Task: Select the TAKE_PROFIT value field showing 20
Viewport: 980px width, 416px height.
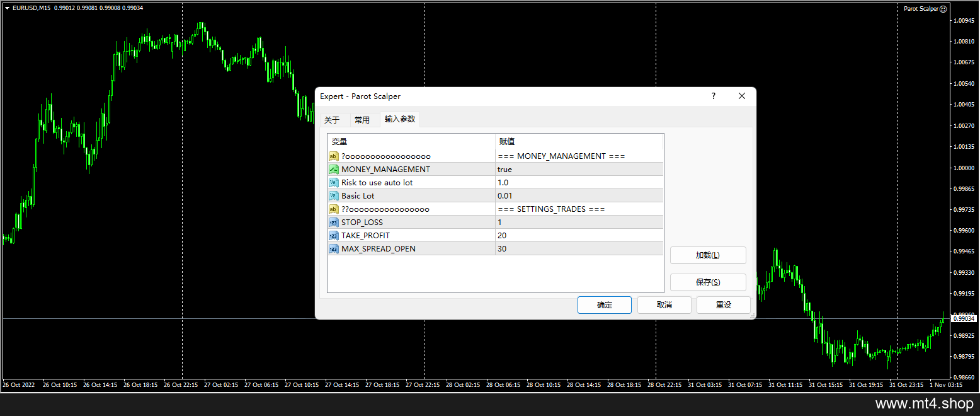Action: pyautogui.click(x=579, y=235)
